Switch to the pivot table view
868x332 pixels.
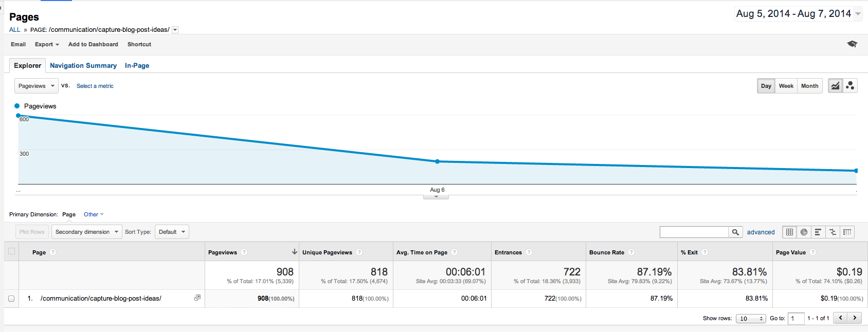click(847, 232)
